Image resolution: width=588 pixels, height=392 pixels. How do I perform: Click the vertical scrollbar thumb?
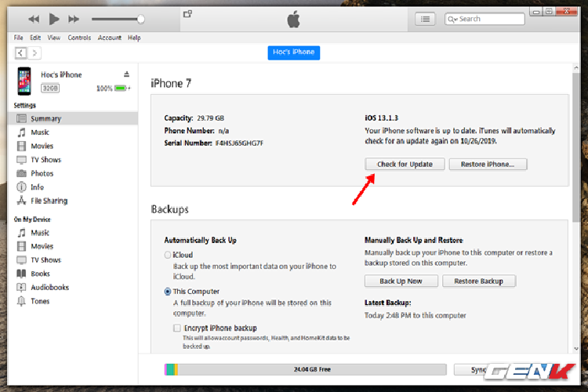pyautogui.click(x=576, y=147)
